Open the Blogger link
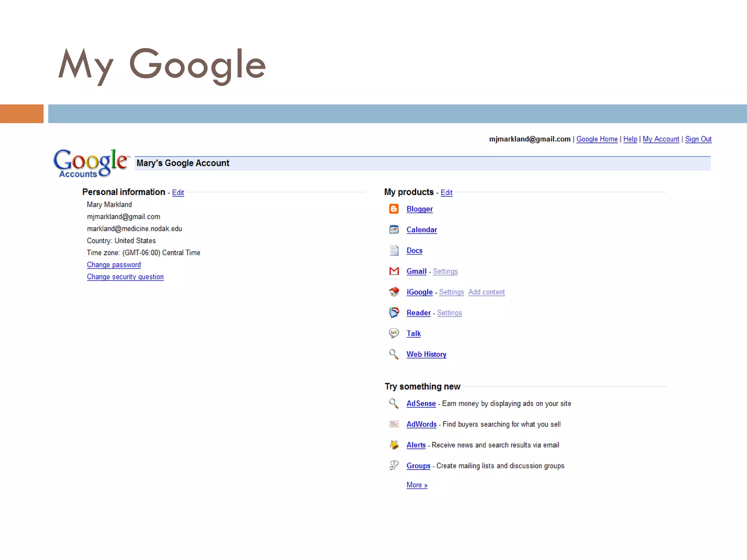Viewport: 747px width, 560px height. coord(419,209)
